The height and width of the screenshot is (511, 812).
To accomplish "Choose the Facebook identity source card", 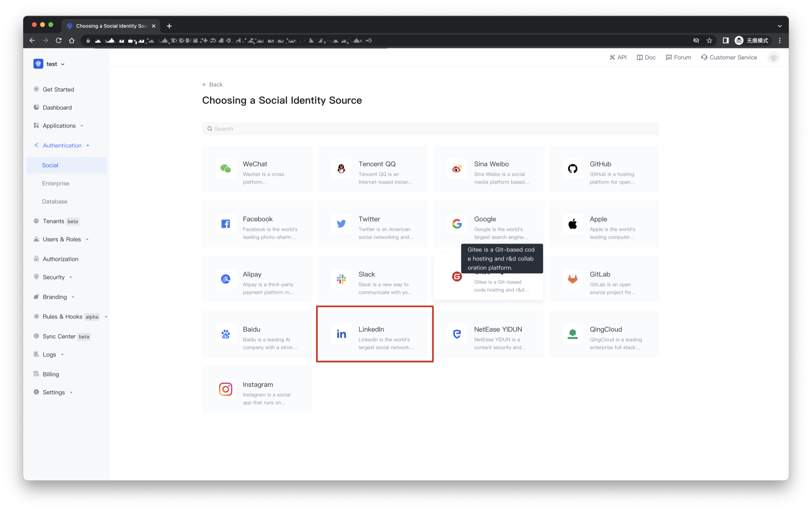I will 257,224.
